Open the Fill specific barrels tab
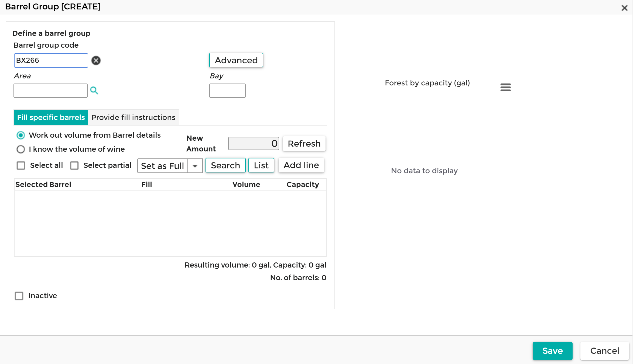 click(51, 117)
